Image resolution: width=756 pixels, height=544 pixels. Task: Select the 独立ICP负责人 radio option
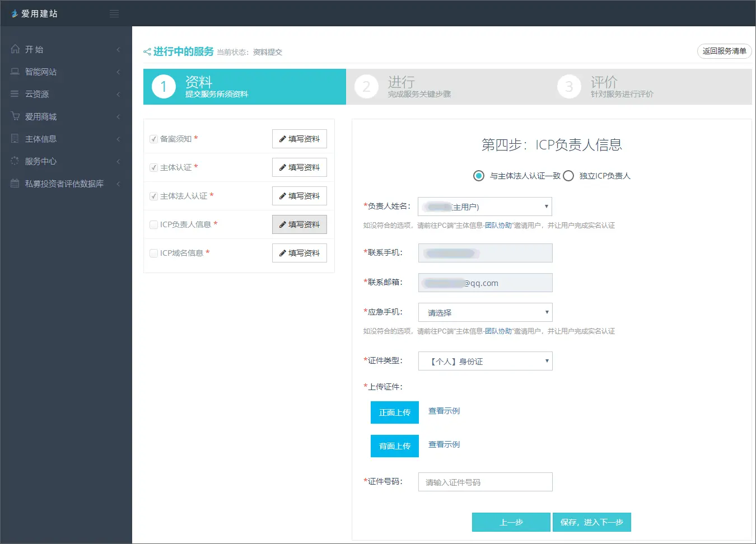(568, 176)
